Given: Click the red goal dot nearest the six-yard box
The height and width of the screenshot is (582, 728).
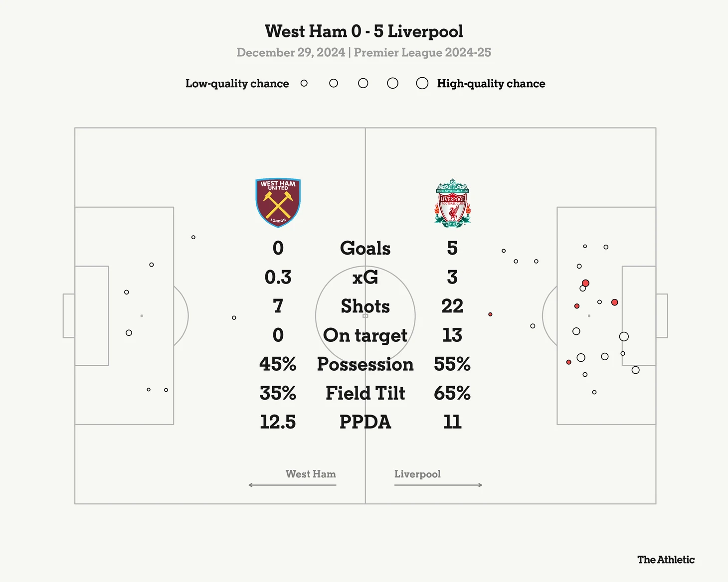Looking at the screenshot, I should (615, 302).
